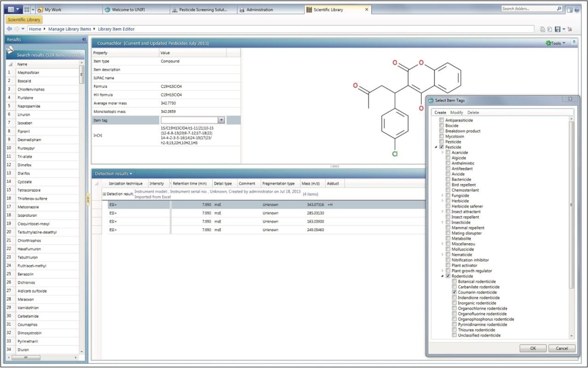Click the Scientific Library yellow button
The width and height of the screenshot is (588, 368).
click(24, 20)
